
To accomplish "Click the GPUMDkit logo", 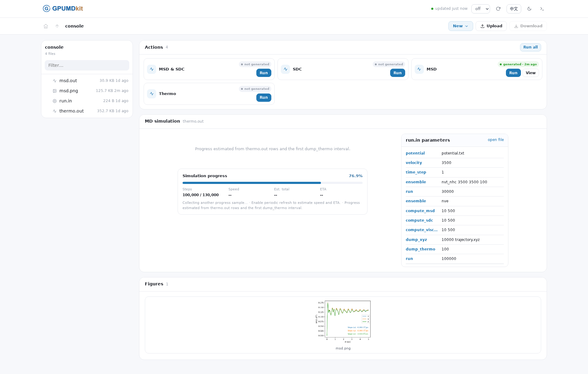I will 63,9.
